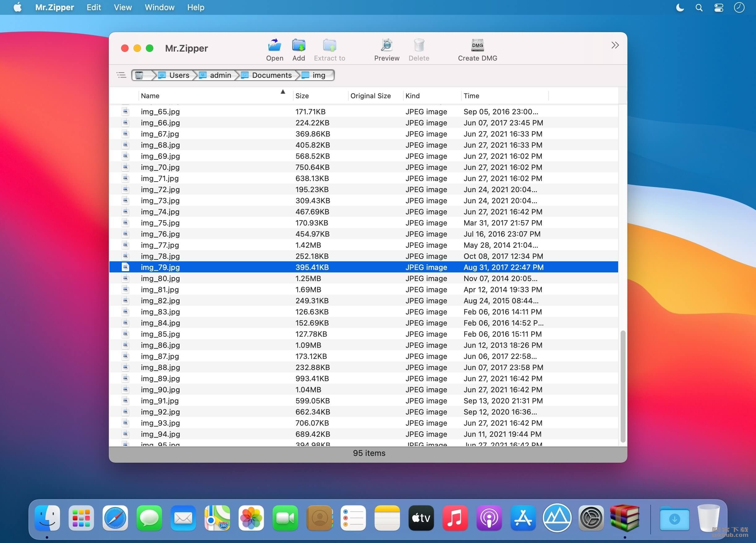
Task: Open App Store from the Dock
Action: [x=523, y=518]
